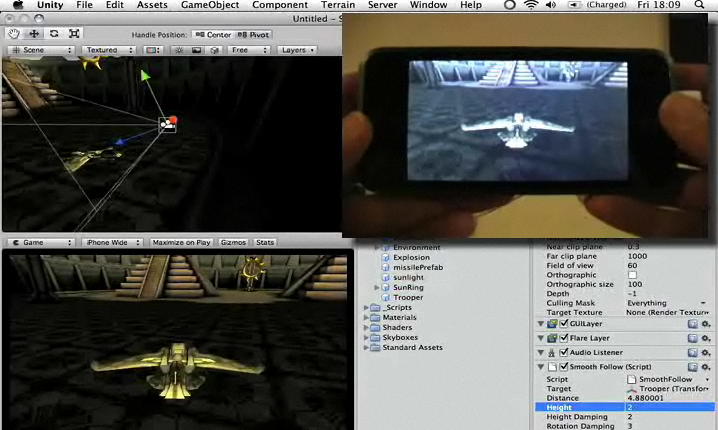Disable the GUILayer component checkbox

pos(564,324)
